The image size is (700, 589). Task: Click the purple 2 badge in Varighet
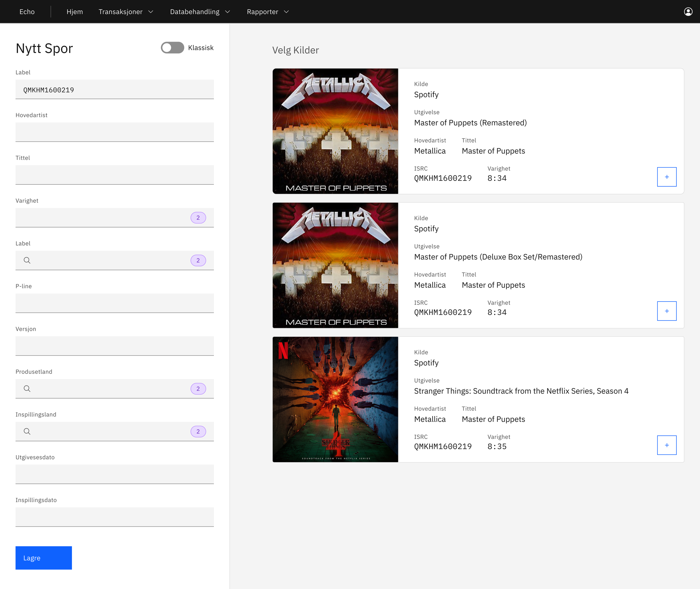click(x=198, y=218)
